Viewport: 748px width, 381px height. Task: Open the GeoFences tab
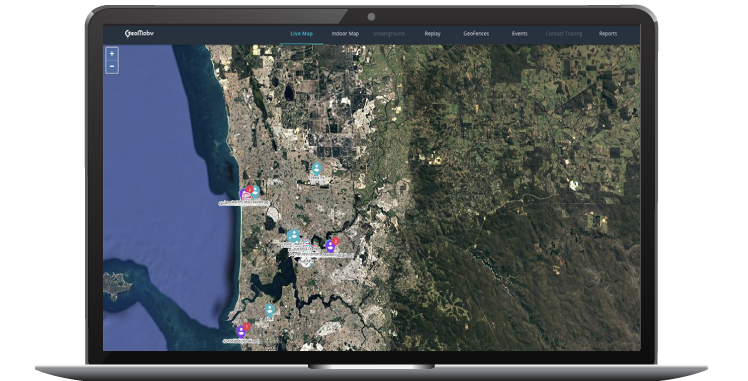coord(476,34)
